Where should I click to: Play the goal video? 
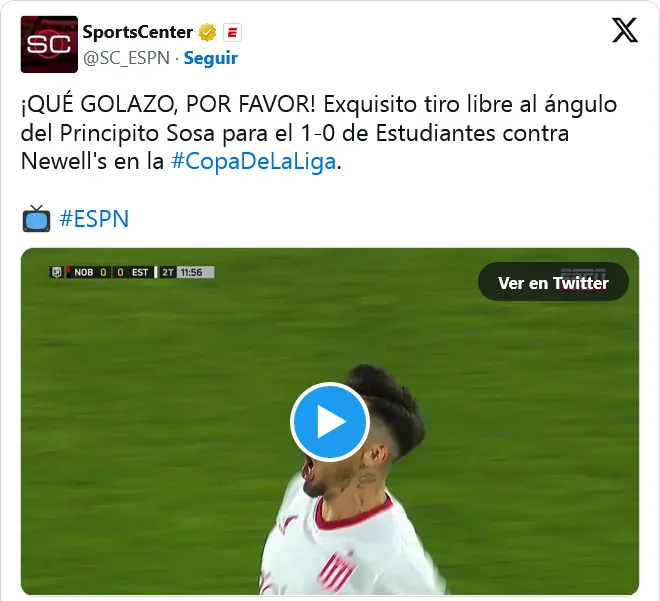point(330,421)
